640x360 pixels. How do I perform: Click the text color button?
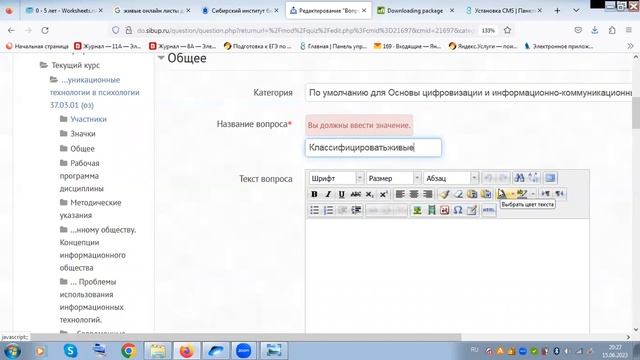(x=502, y=194)
